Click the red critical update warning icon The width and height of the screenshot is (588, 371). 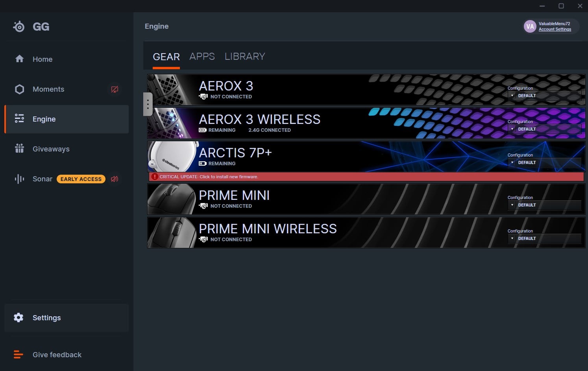(x=155, y=177)
